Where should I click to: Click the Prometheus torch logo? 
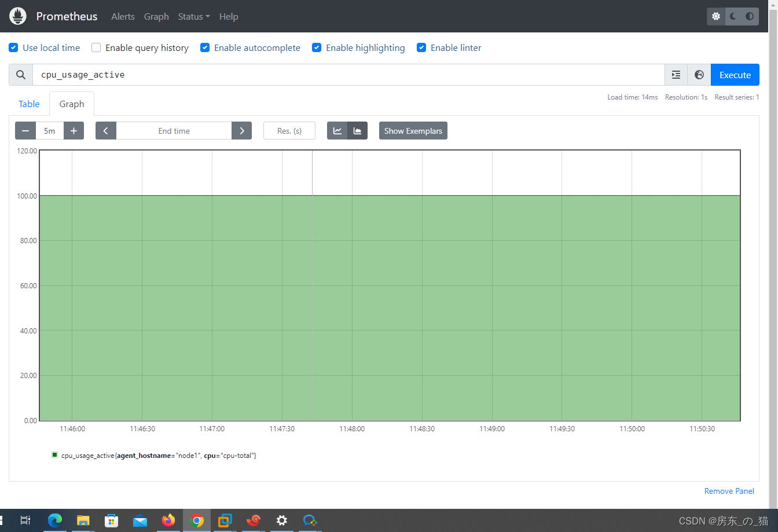17,16
